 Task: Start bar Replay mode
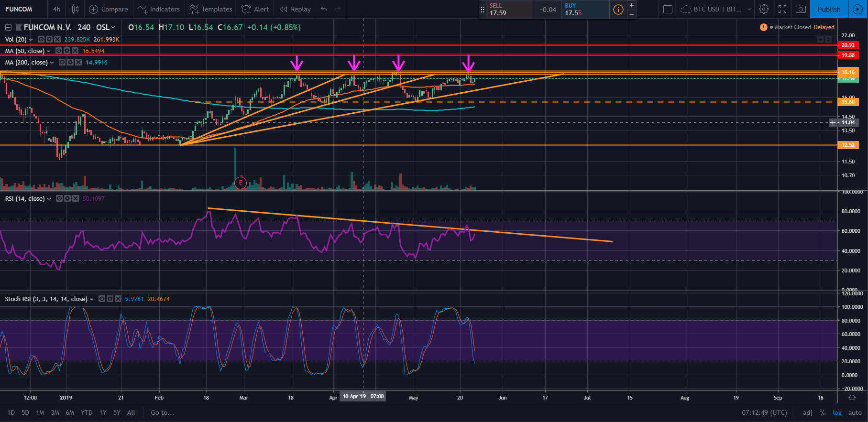pos(295,9)
